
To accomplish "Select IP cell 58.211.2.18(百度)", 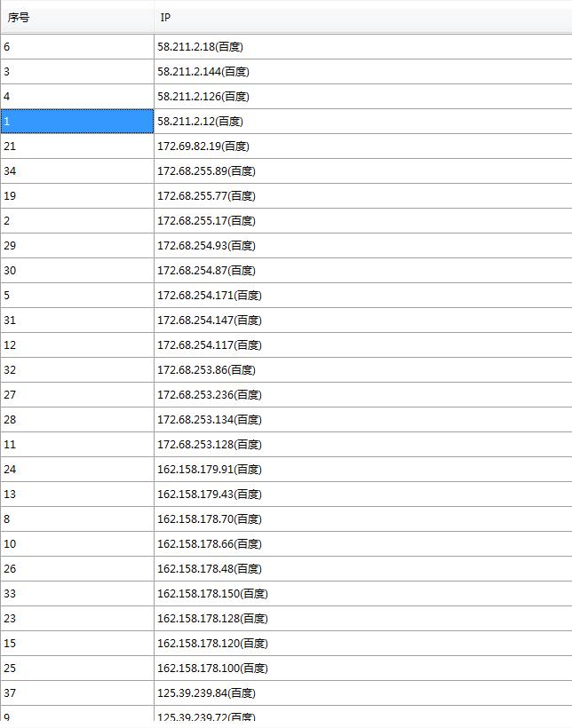I will pos(363,46).
